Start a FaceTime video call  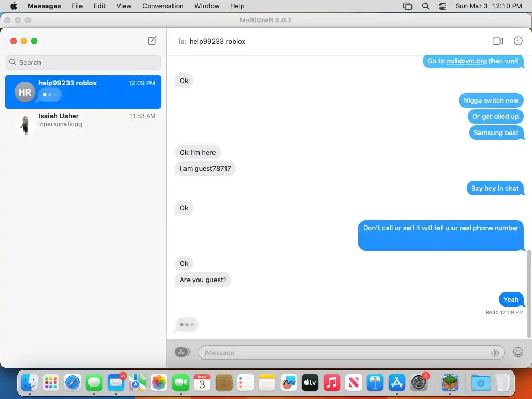coord(497,41)
